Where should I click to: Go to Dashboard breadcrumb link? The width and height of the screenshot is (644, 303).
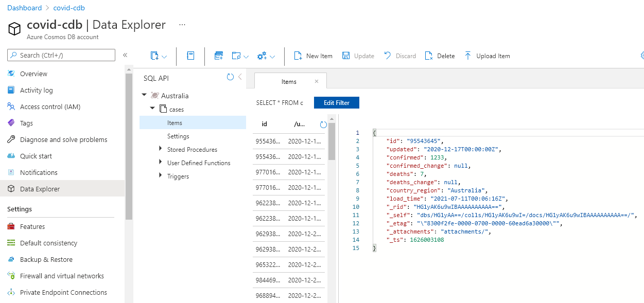[x=25, y=8]
